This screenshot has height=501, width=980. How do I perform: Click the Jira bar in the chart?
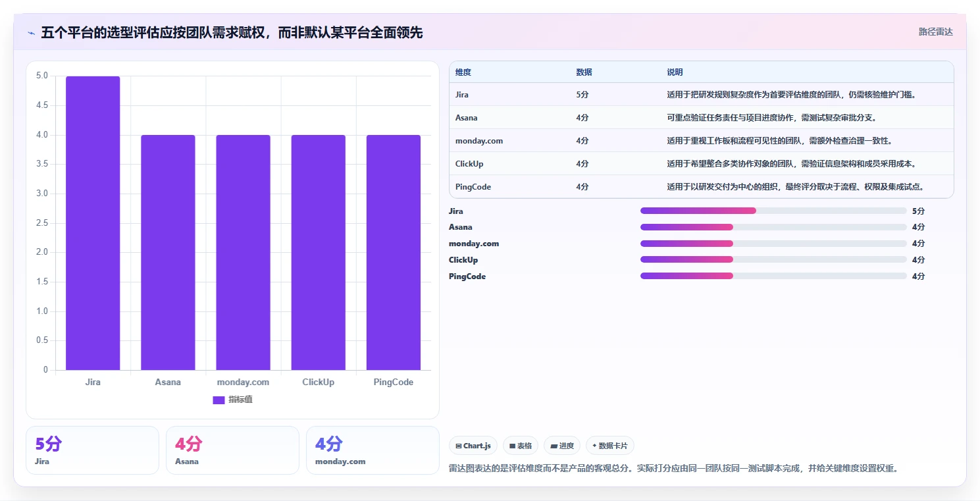[93, 223]
